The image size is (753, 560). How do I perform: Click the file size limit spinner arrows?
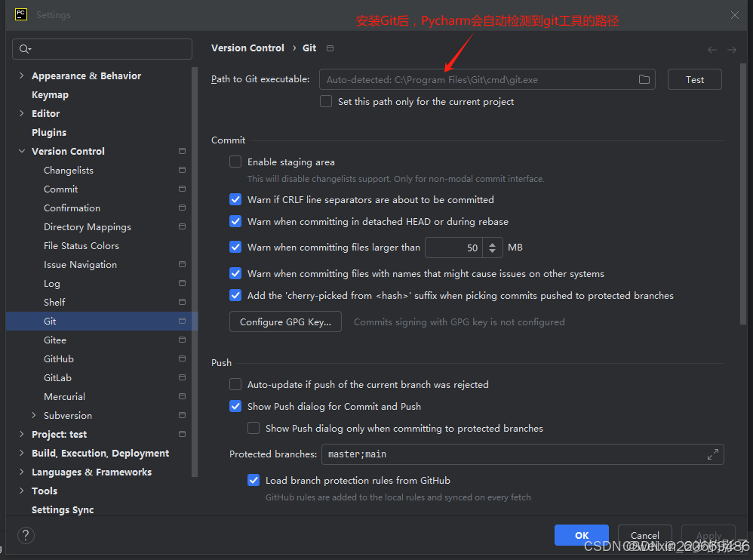click(492, 248)
